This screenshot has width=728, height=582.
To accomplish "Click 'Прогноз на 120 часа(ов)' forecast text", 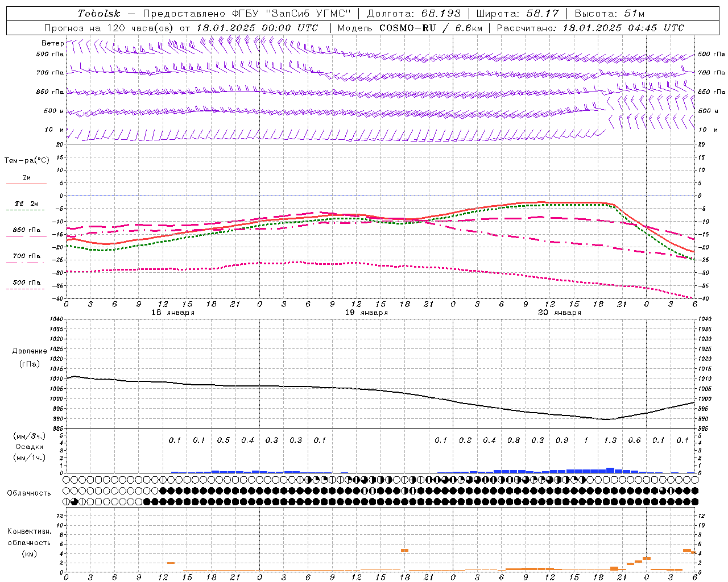I will 110,28.
